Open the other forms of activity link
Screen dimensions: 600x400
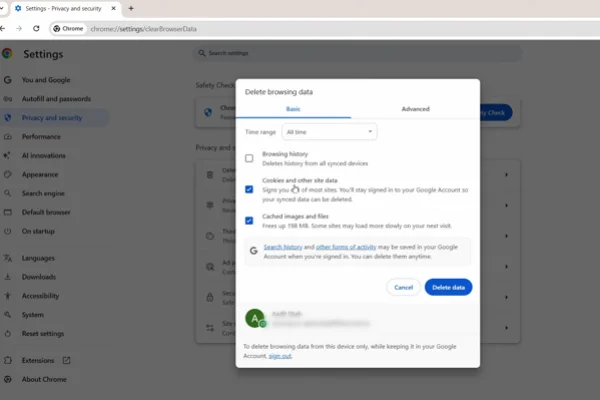point(346,247)
